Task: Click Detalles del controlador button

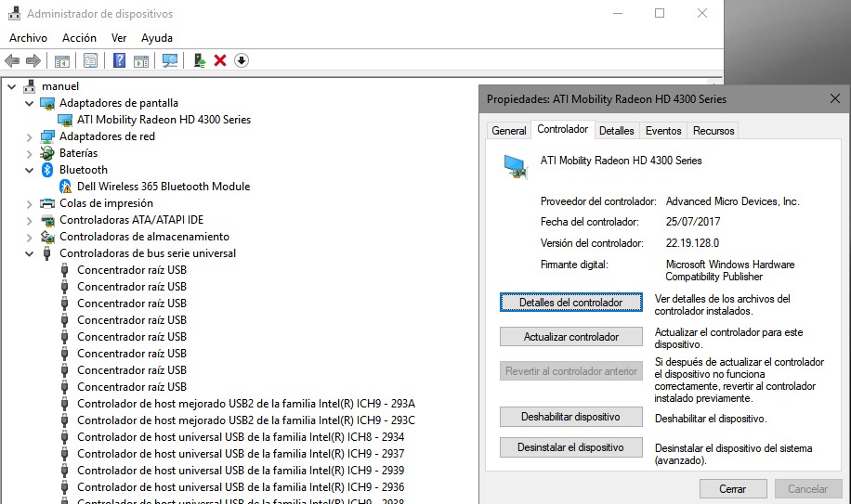Action: tap(571, 303)
